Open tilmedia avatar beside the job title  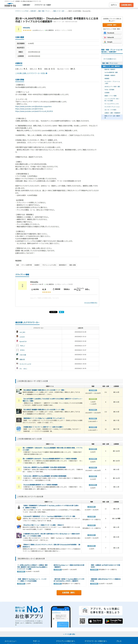click(18, 29)
